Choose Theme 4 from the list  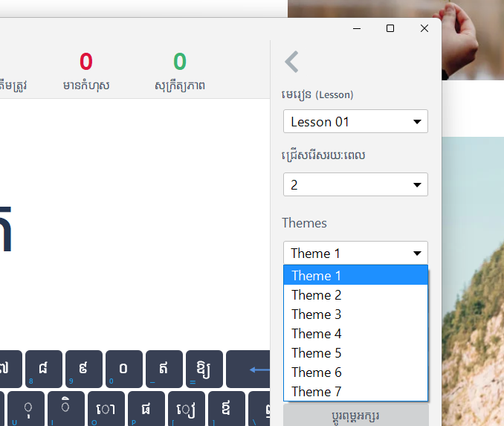(355, 334)
